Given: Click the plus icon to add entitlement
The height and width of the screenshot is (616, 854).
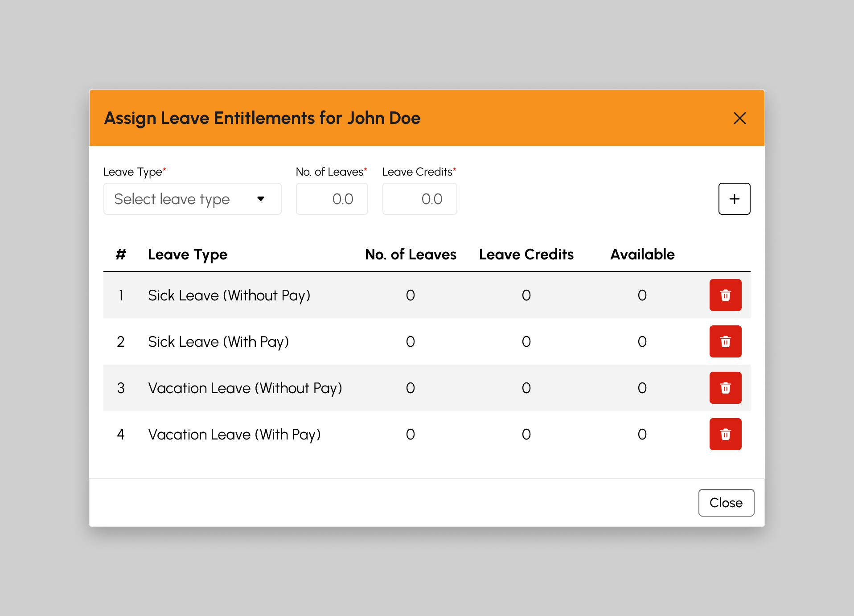Looking at the screenshot, I should tap(734, 199).
